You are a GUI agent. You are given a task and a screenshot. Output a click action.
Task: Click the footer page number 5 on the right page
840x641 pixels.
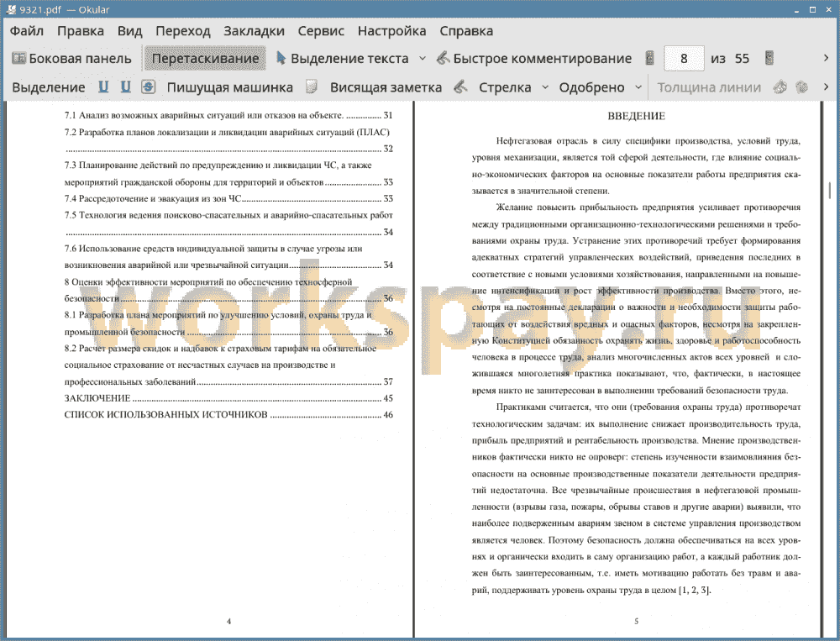[x=637, y=621]
